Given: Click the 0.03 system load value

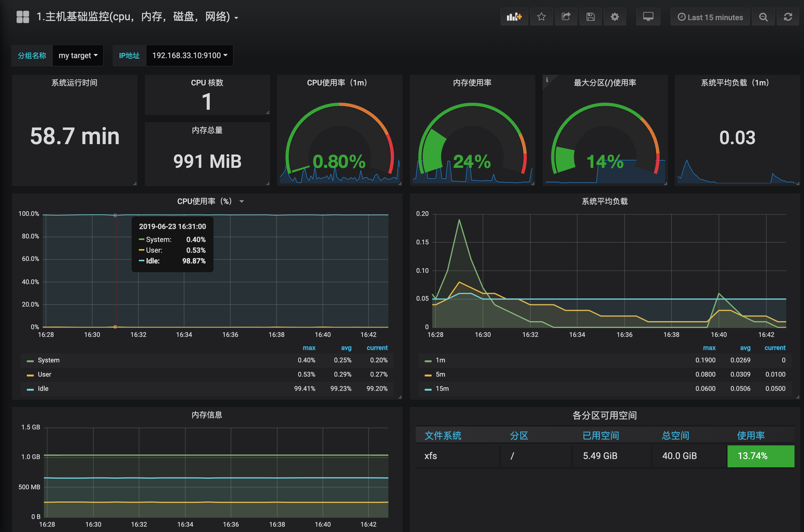Looking at the screenshot, I should 737,138.
